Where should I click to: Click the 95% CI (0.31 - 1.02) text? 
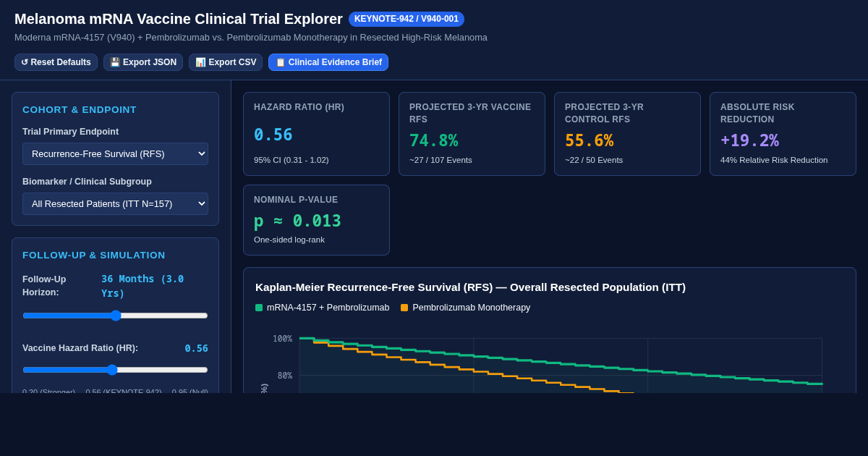(292, 160)
